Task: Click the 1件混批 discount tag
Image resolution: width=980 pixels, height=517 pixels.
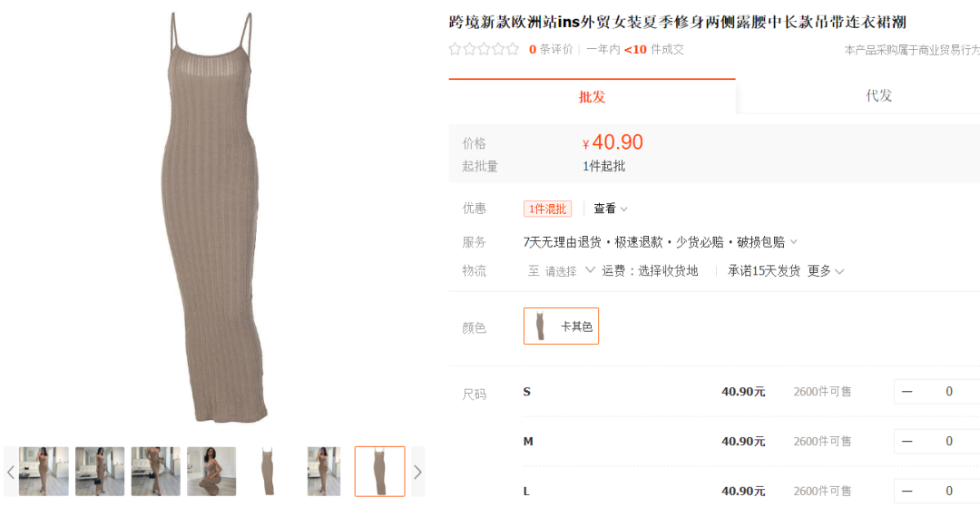Action: click(547, 209)
